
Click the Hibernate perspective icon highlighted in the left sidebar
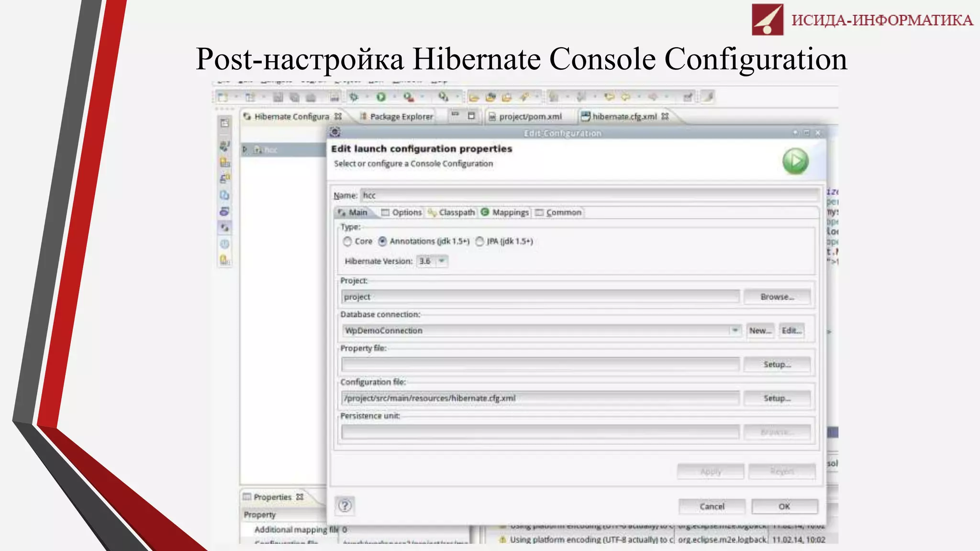point(224,228)
